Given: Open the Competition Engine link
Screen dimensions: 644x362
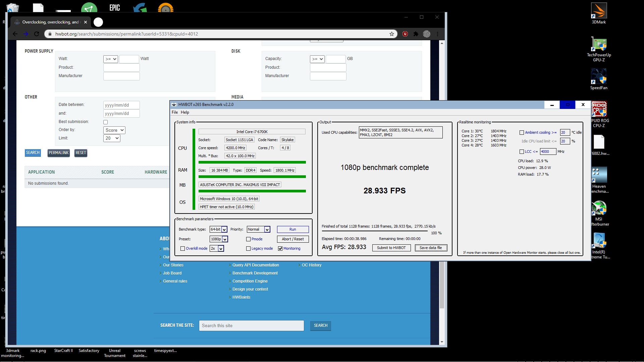Looking at the screenshot, I should [250, 281].
